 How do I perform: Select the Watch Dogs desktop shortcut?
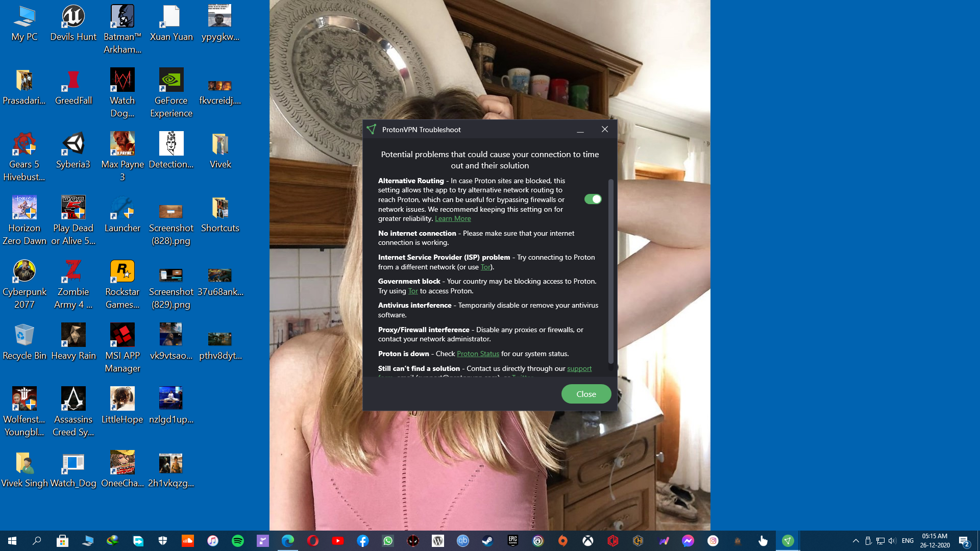point(122,93)
